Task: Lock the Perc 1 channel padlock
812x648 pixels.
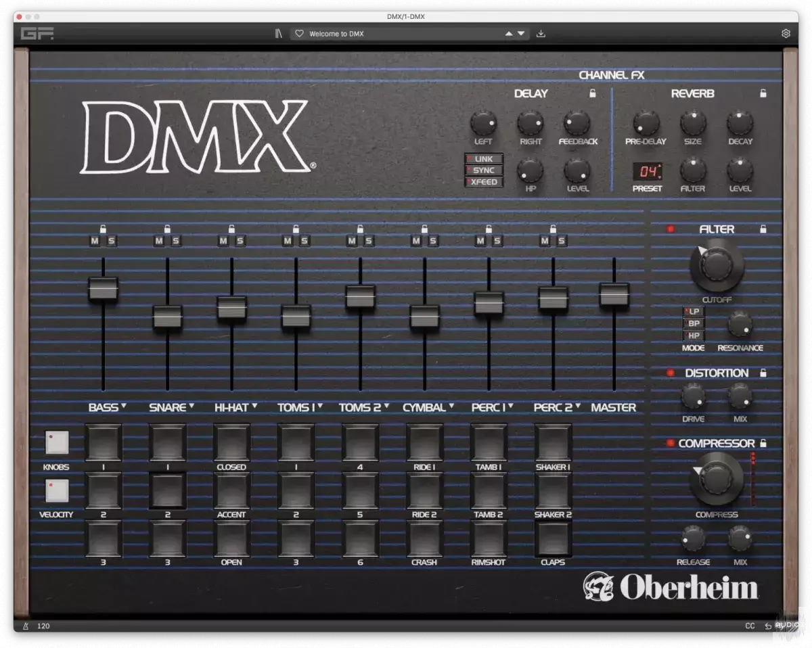Action: [x=489, y=229]
